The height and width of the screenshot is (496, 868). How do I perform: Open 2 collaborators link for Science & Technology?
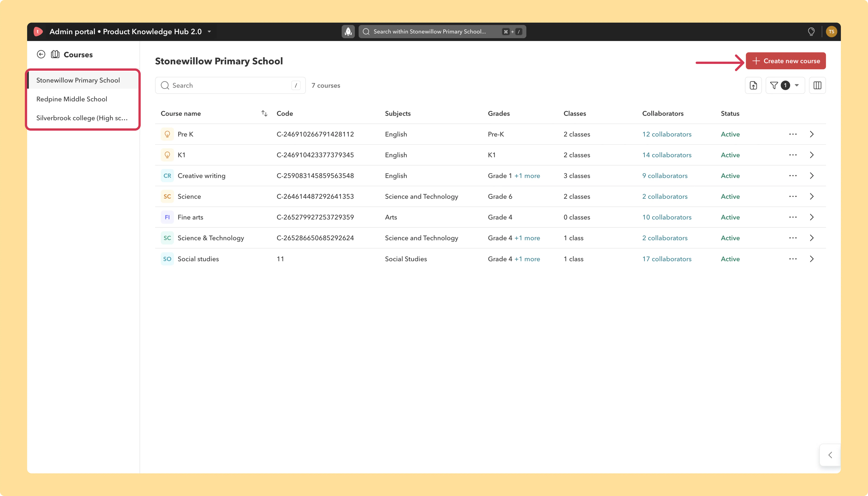click(665, 238)
